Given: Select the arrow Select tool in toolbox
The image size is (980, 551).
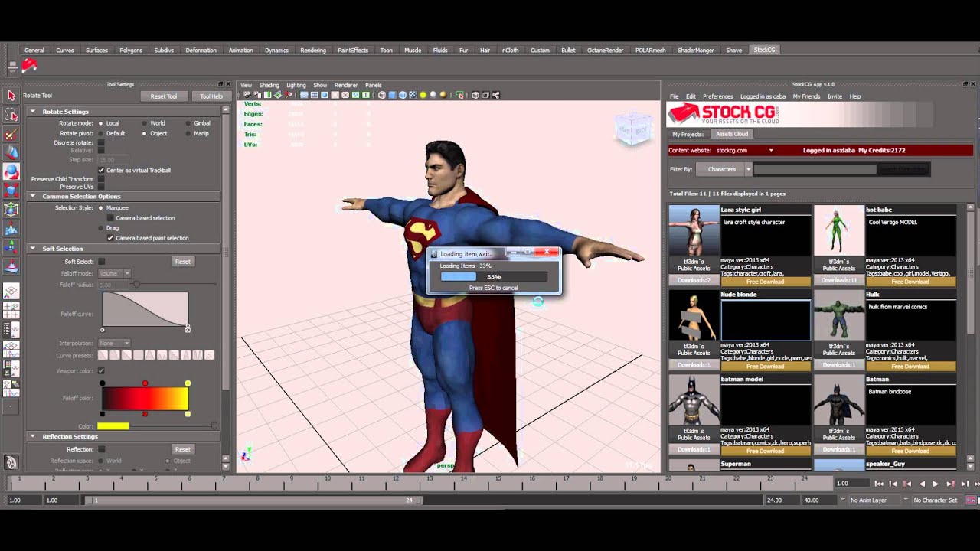Looking at the screenshot, I should pyautogui.click(x=11, y=95).
